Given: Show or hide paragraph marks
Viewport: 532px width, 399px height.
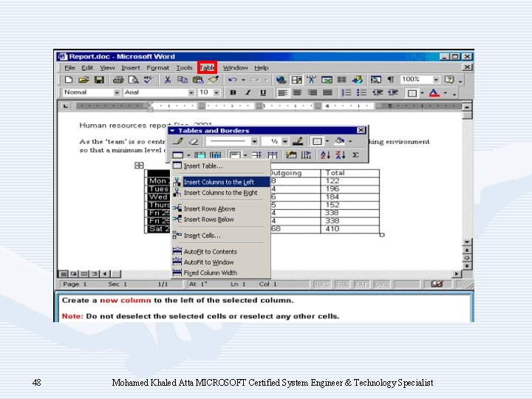Looking at the screenshot, I should coord(391,80).
